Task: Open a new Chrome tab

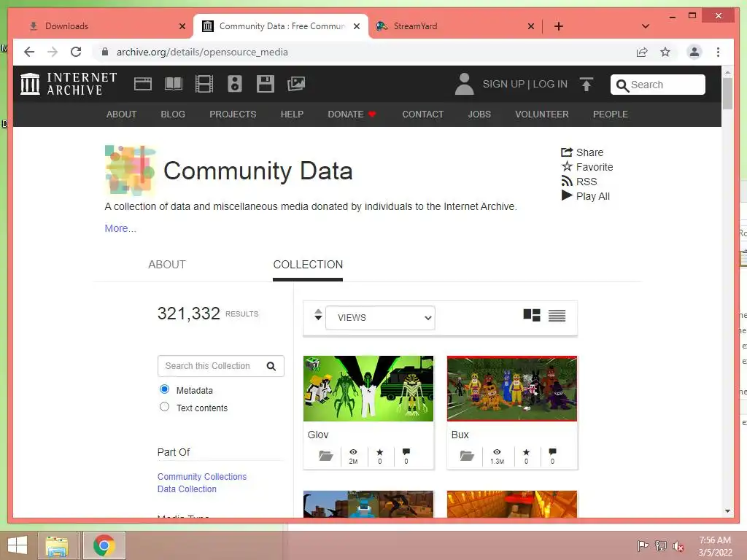Action: (x=558, y=26)
